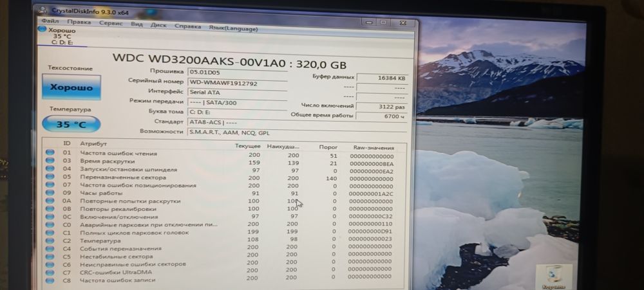Open the Вид menu

[137, 24]
